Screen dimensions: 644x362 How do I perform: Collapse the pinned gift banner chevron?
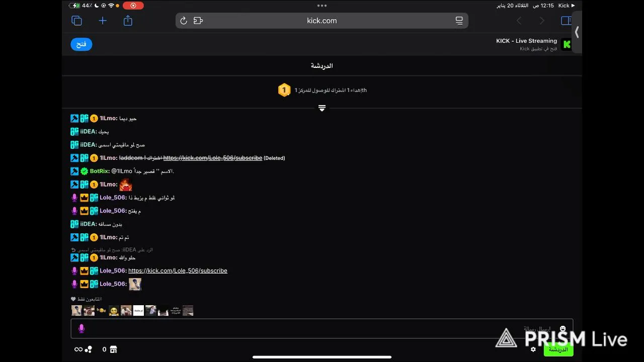click(322, 108)
